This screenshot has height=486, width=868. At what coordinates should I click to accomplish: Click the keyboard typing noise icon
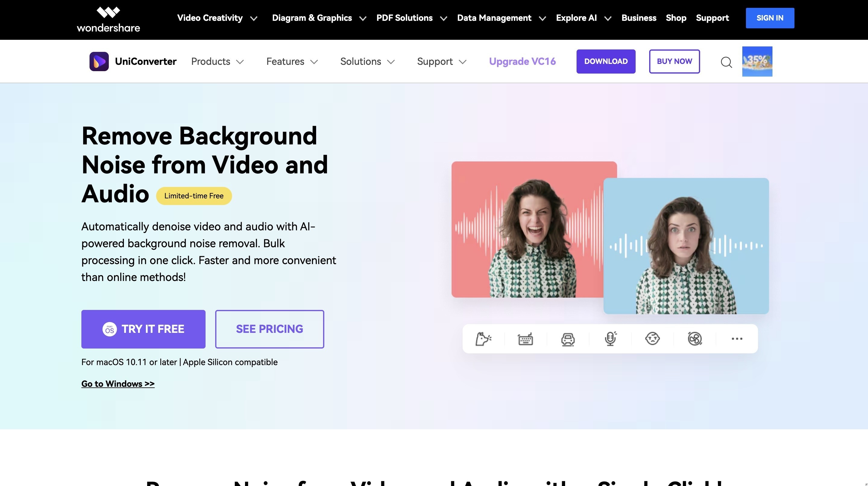pos(525,339)
